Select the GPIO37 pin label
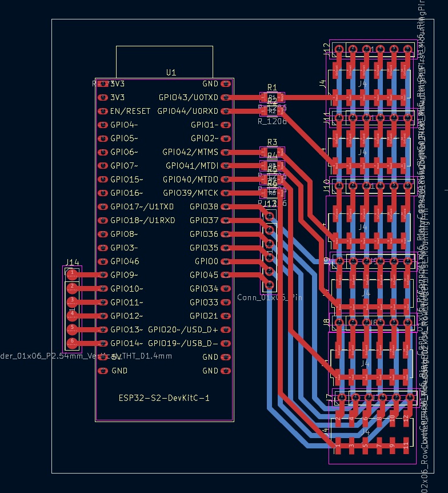Image resolution: width=448 pixels, height=493 pixels. tap(204, 220)
